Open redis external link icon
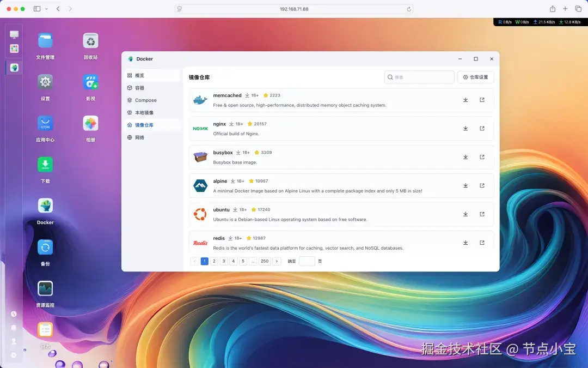The height and width of the screenshot is (368, 588). [482, 243]
